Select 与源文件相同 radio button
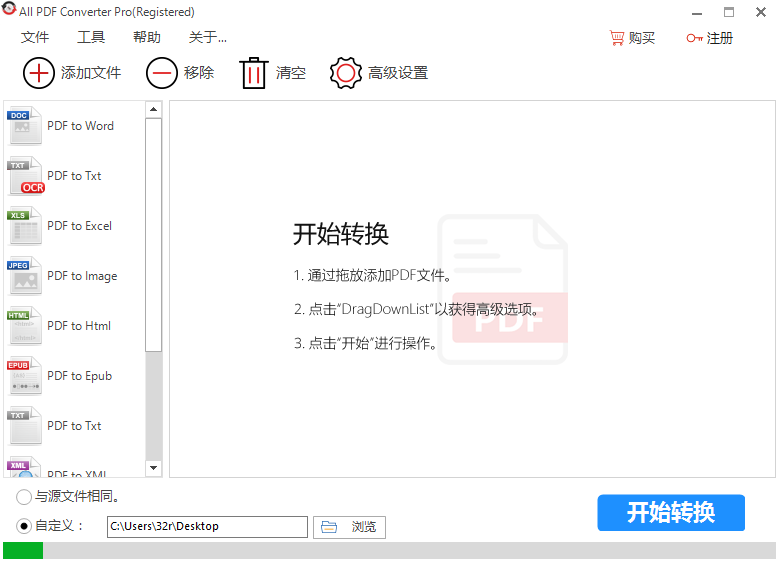This screenshot has height=564, width=777. [x=24, y=497]
